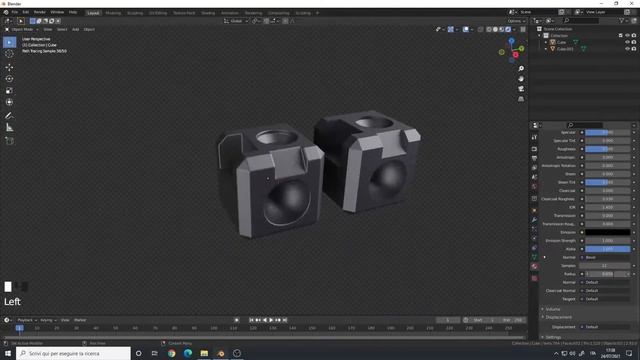Open the Render menu

tap(40, 12)
